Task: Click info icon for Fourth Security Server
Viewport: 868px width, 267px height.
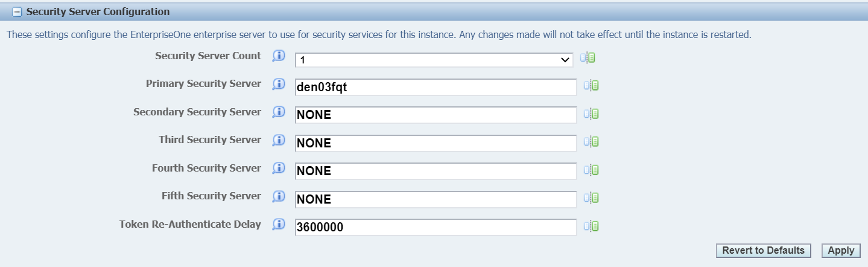Action: [x=278, y=169]
